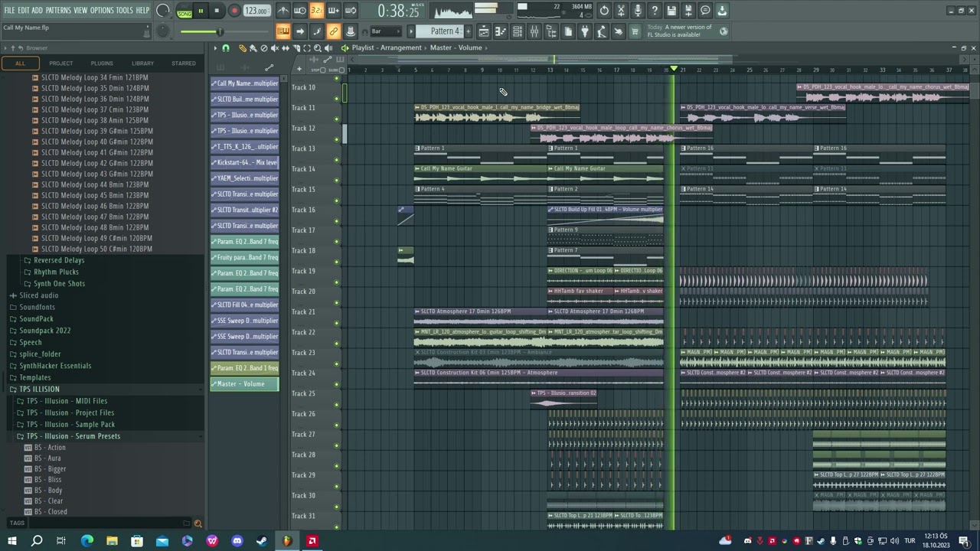Open the plugin picker plug icon

(585, 31)
